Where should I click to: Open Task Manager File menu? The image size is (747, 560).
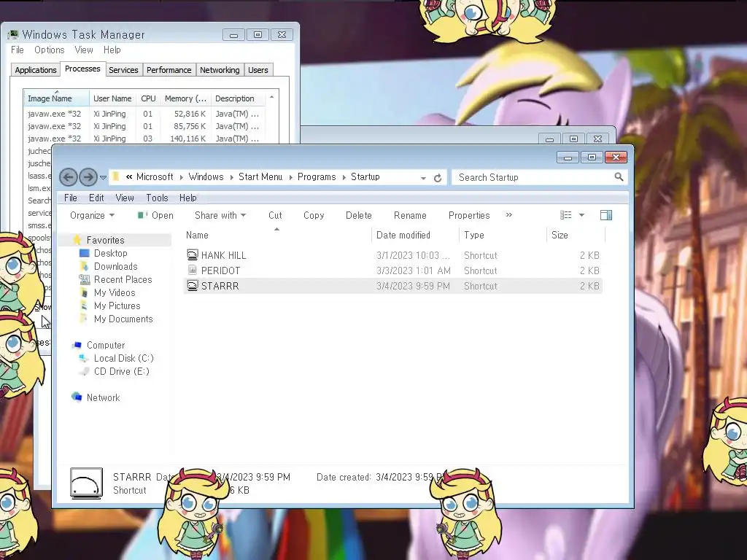(x=18, y=50)
